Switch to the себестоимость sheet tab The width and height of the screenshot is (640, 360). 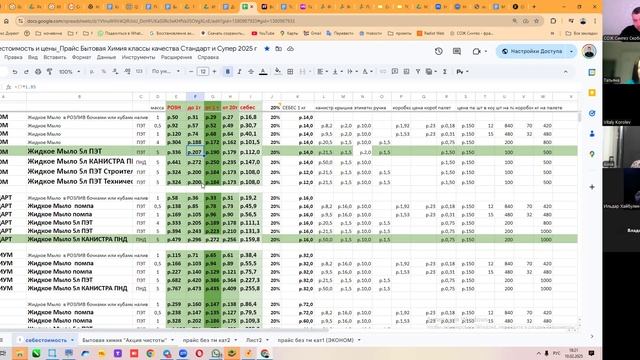[x=46, y=340]
